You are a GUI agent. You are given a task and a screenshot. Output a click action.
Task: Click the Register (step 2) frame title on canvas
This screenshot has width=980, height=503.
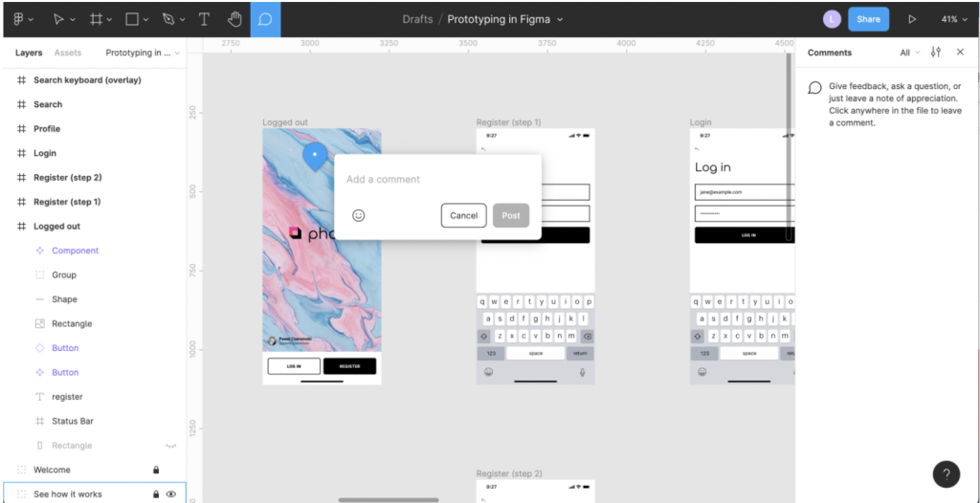click(x=509, y=473)
